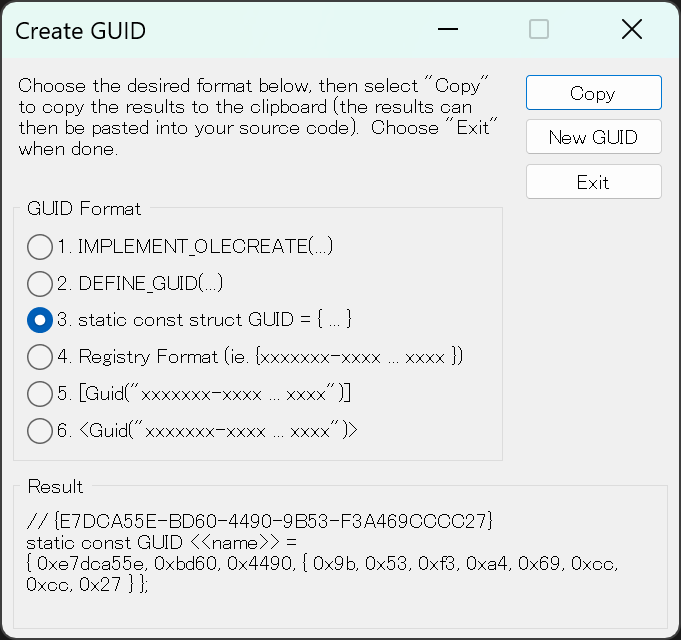Click the "Result" group label

click(56, 487)
